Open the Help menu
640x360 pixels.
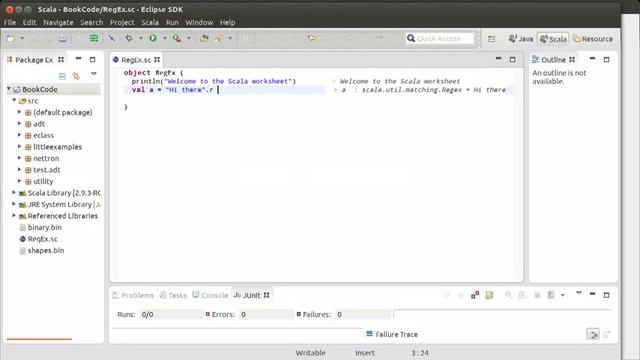(x=227, y=22)
